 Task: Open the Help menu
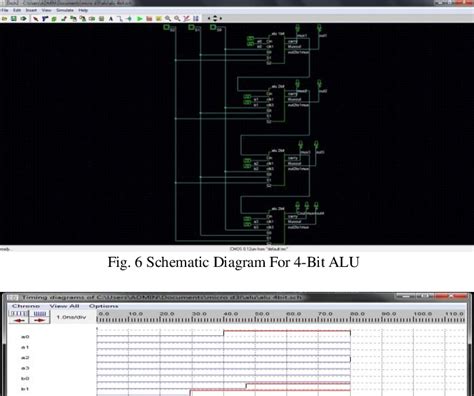click(x=83, y=10)
